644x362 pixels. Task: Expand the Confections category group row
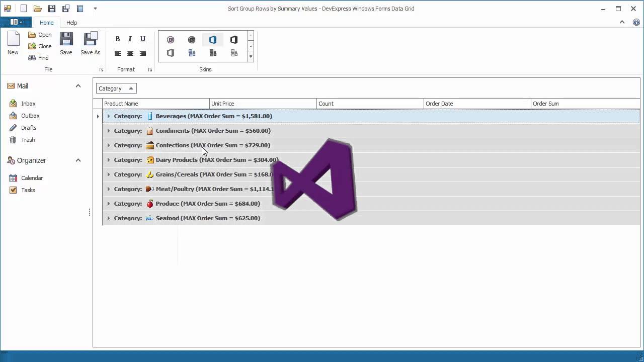point(108,145)
